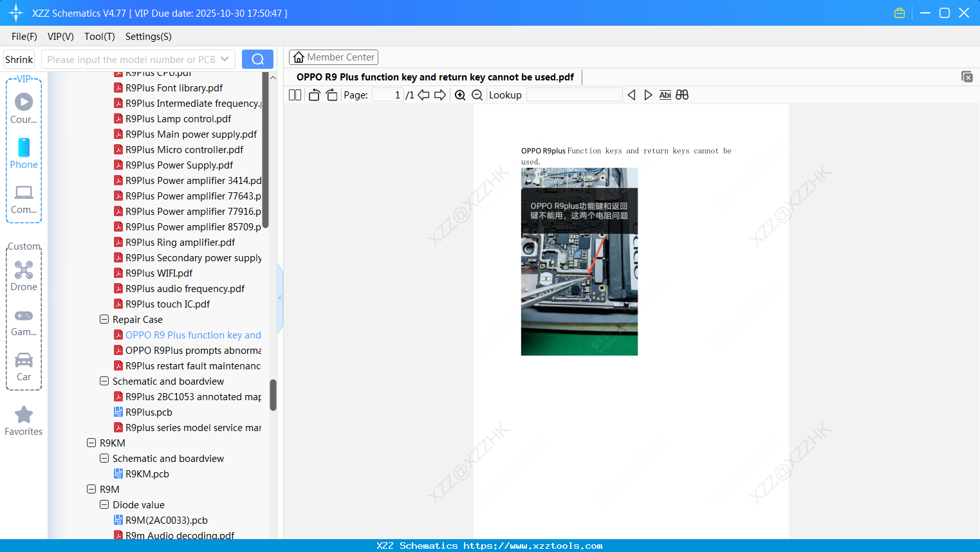Image resolution: width=980 pixels, height=552 pixels.
Task: Zoom in on the PDF page
Action: (x=460, y=95)
